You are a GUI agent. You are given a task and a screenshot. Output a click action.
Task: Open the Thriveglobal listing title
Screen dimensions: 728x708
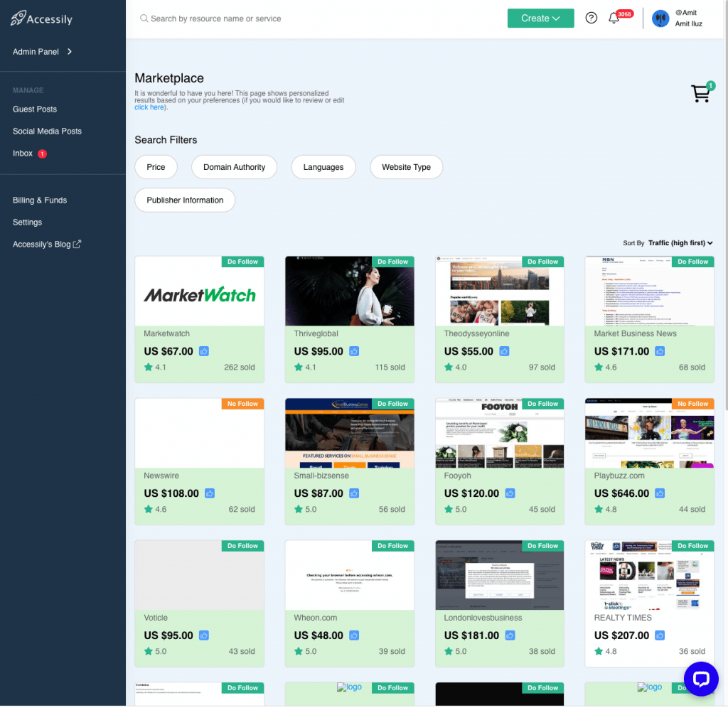(x=316, y=333)
